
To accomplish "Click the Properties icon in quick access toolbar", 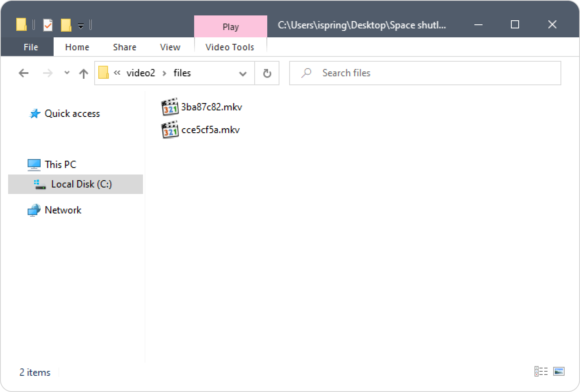I will [x=48, y=25].
